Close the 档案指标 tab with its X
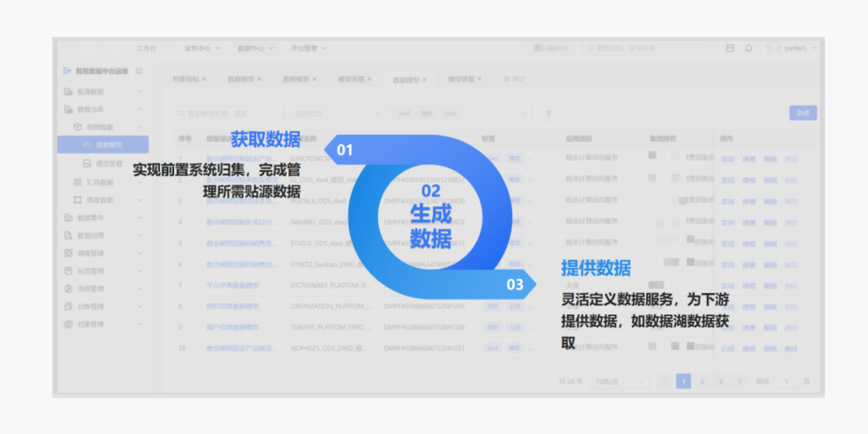This screenshot has height=434, width=868. tap(205, 79)
